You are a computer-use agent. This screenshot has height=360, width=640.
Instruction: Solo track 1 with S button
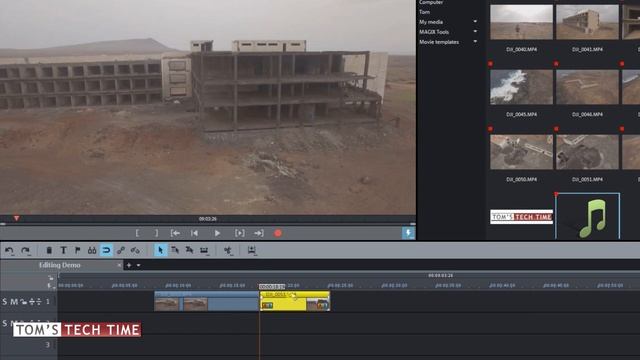click(x=4, y=302)
